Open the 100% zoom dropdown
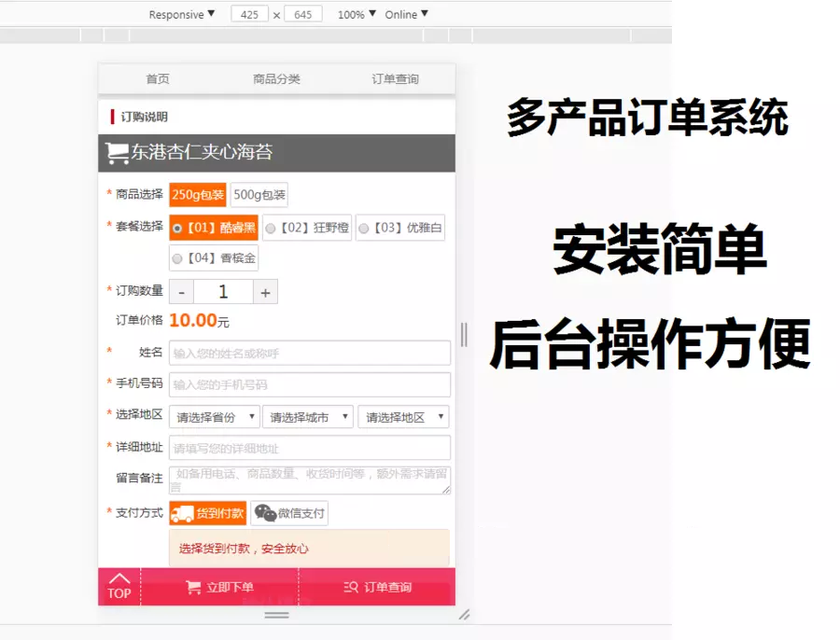 tap(357, 14)
